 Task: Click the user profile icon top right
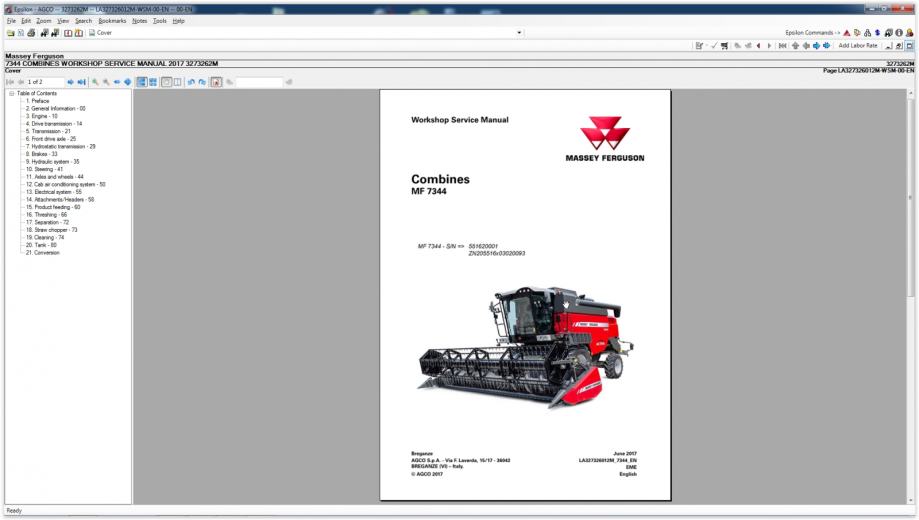coord(909,33)
